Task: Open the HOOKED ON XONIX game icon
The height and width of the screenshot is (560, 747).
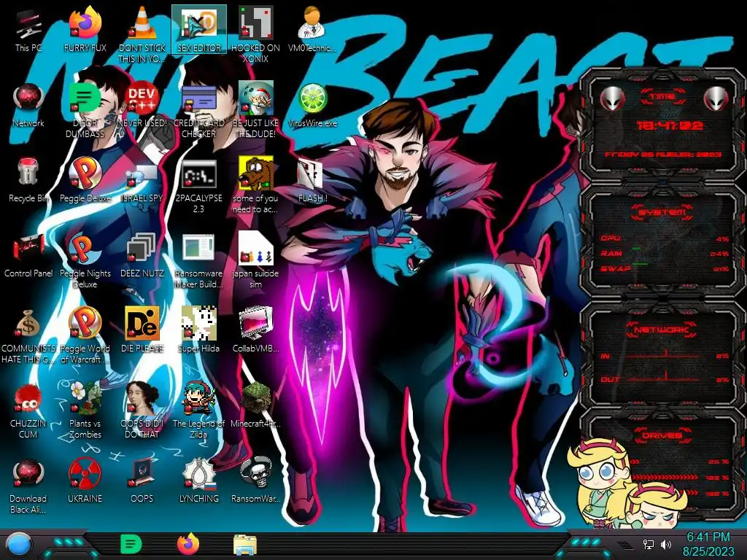Action: [x=255, y=34]
